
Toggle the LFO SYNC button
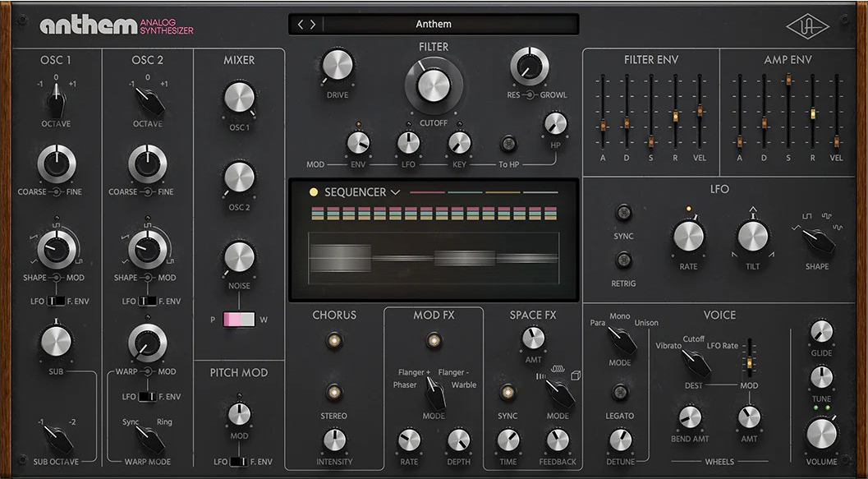click(x=624, y=213)
